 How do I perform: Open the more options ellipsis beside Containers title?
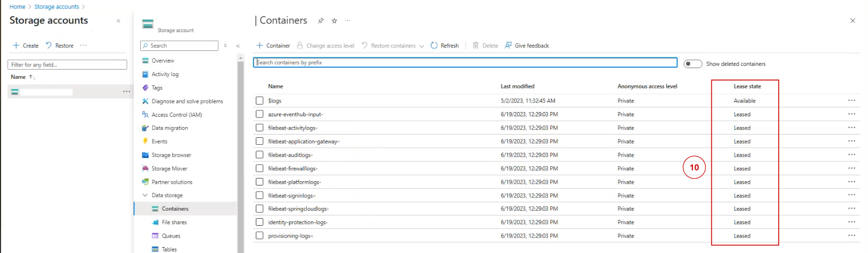(348, 21)
